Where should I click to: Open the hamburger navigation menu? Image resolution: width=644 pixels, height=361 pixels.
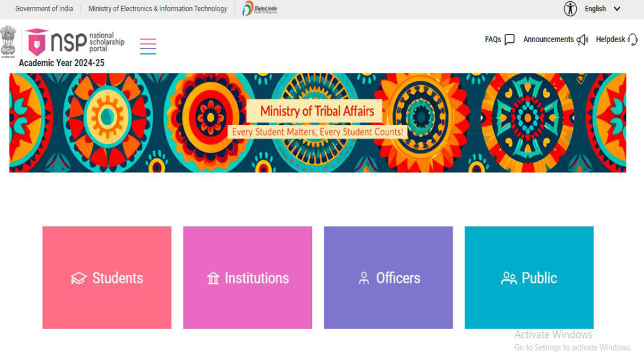[x=148, y=46]
